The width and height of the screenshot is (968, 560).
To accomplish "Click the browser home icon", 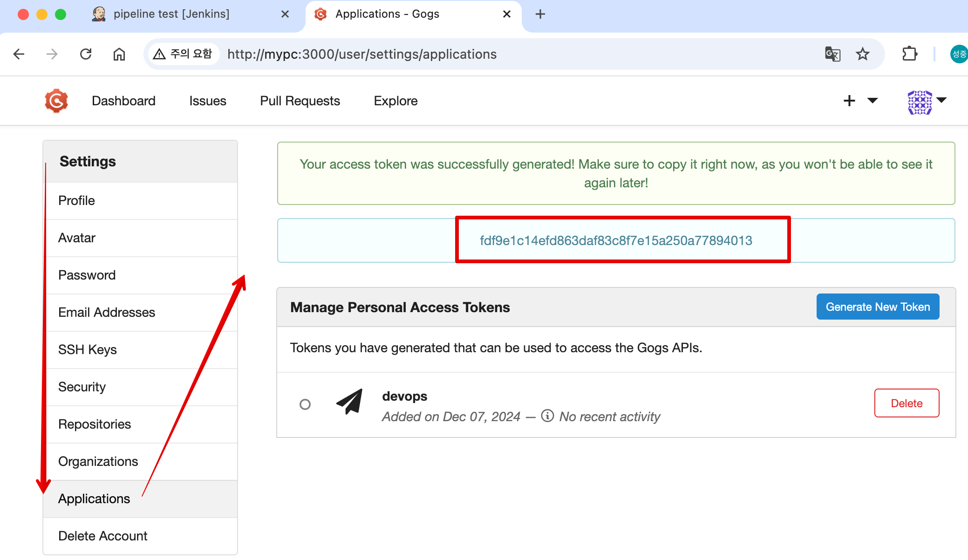I will [x=119, y=54].
